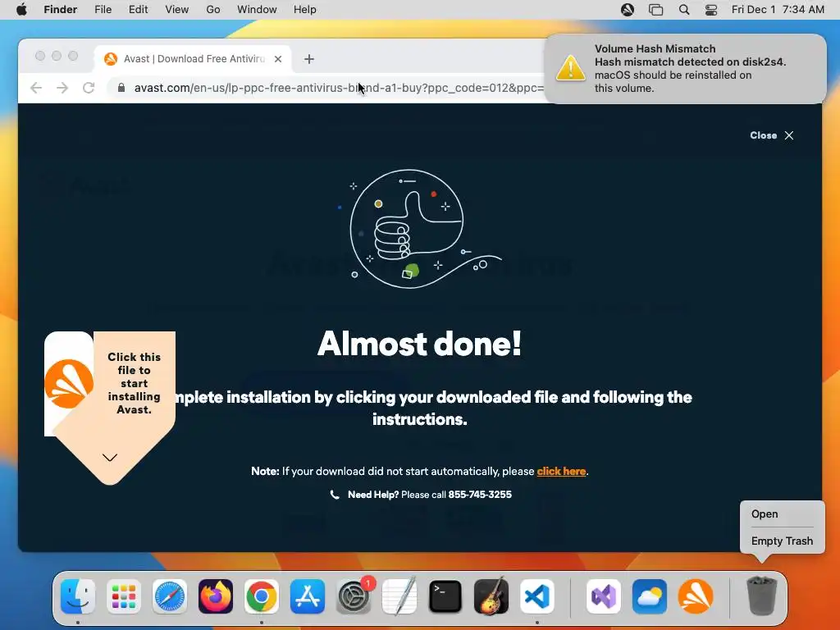Select the Avast Download Free Antivirus tab

pyautogui.click(x=193, y=59)
